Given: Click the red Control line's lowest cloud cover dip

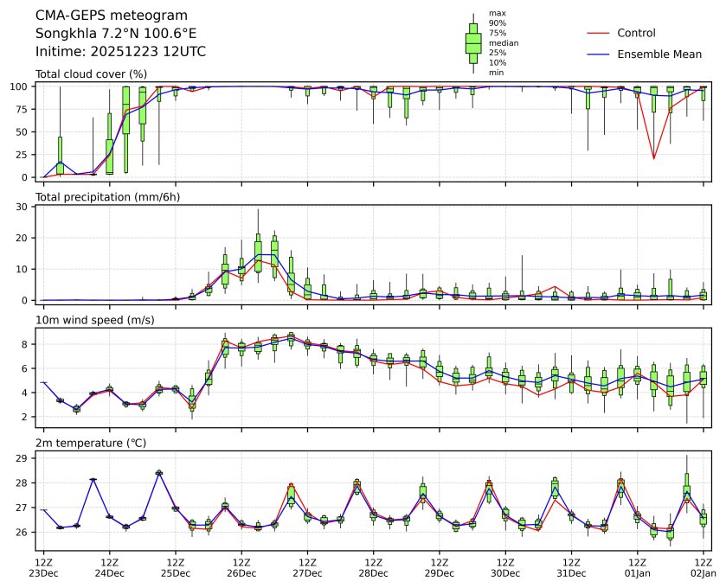Looking at the screenshot, I should [x=653, y=158].
